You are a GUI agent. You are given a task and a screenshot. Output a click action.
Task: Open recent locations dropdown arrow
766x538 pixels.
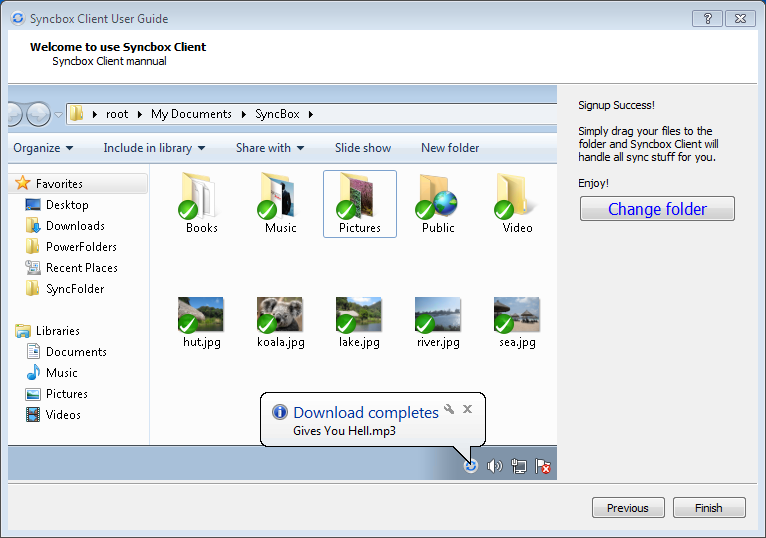[58, 115]
